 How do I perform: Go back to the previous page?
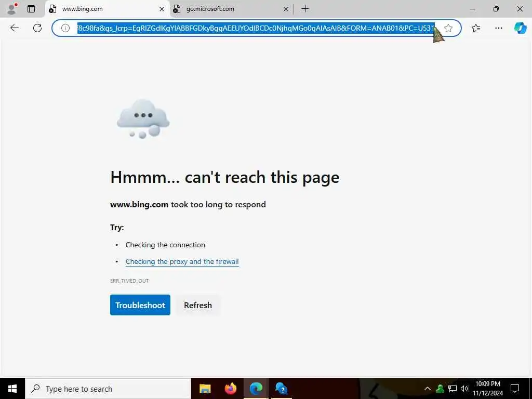15,28
